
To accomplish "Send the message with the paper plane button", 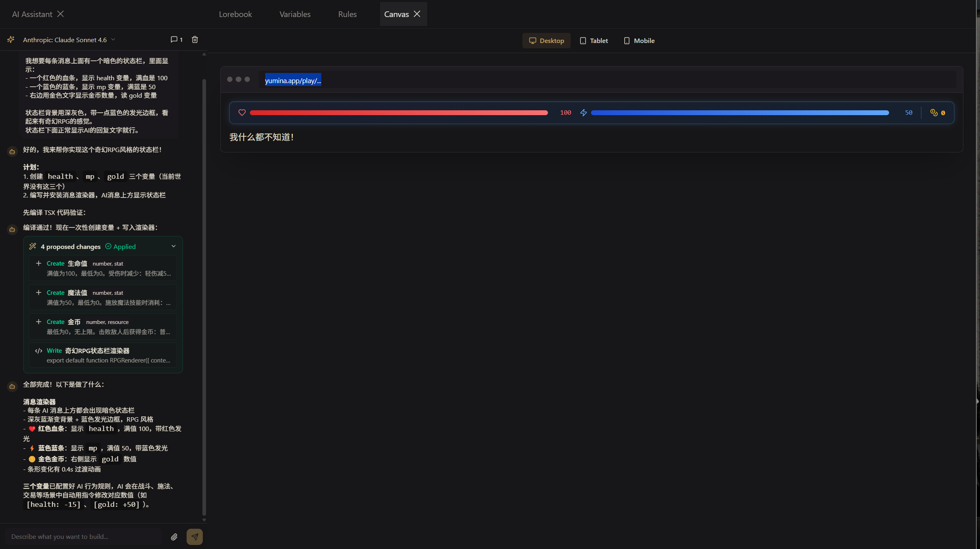I will point(195,536).
